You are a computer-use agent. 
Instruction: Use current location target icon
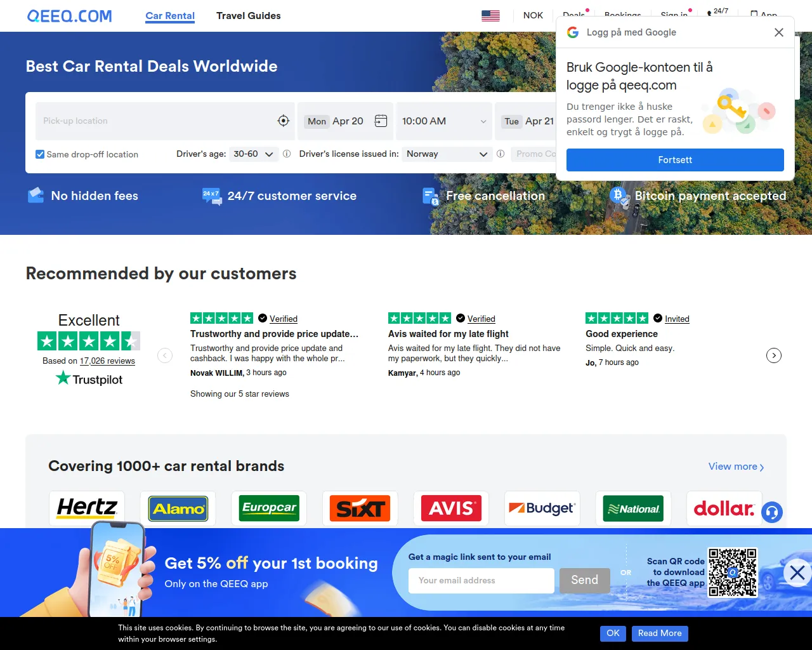pos(284,121)
